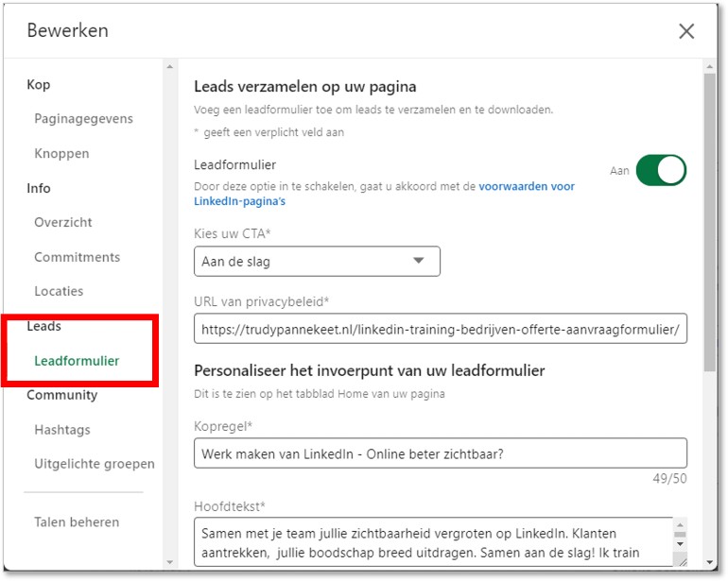The height and width of the screenshot is (581, 728).
Task: Click the Leads heading in sidebar
Action: [43, 326]
